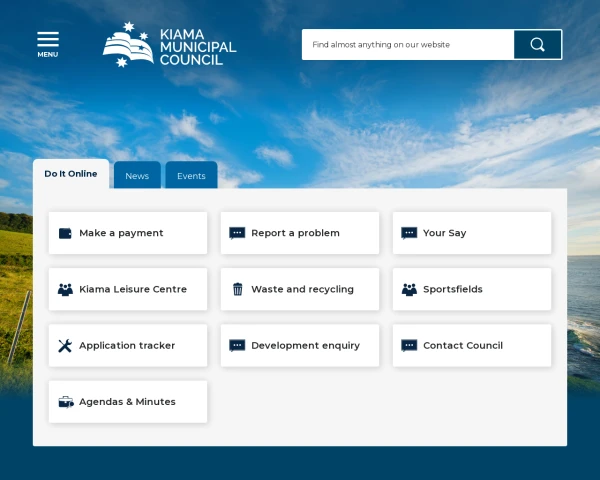Go to Contact Council
This screenshot has height=480, width=600.
(462, 345)
